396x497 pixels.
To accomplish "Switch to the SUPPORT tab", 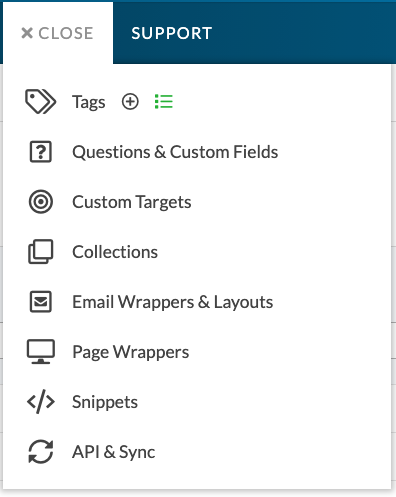I will [x=172, y=33].
